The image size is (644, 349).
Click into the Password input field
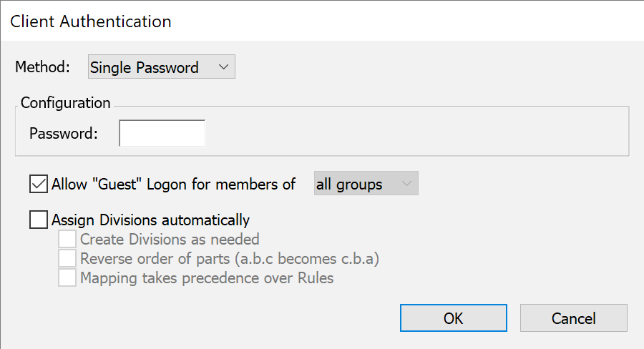[x=162, y=133]
